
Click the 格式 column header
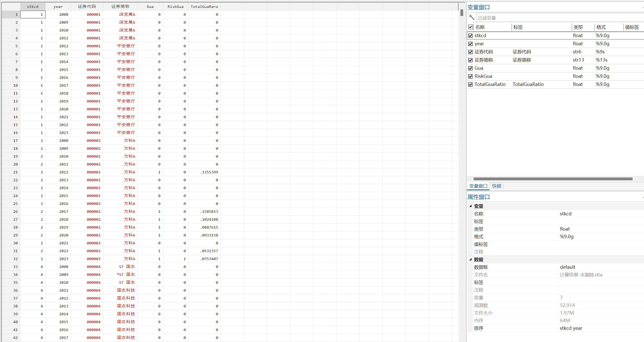[601, 27]
